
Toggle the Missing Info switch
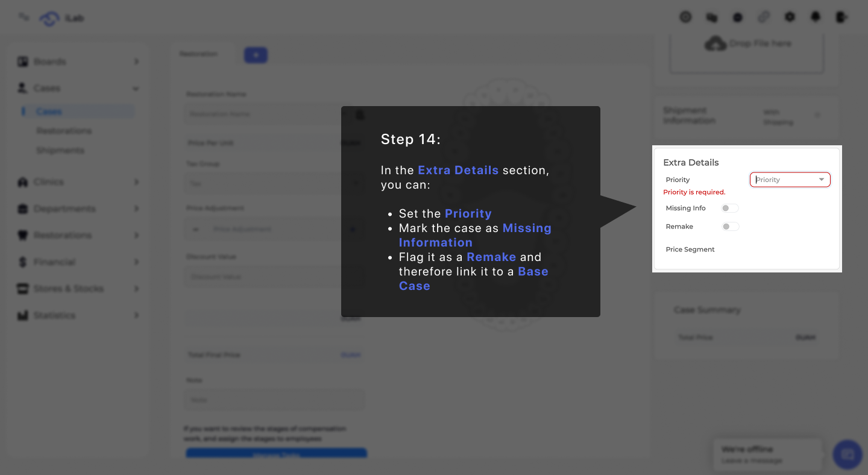point(730,208)
